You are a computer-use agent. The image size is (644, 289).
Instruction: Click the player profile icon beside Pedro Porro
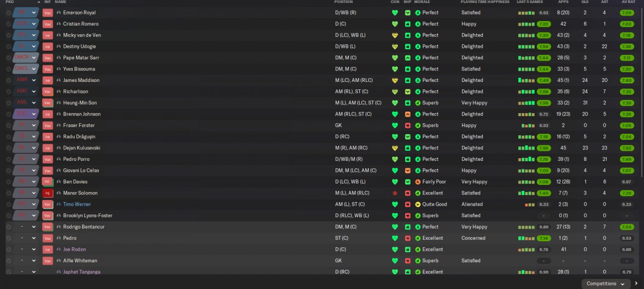tap(59, 159)
